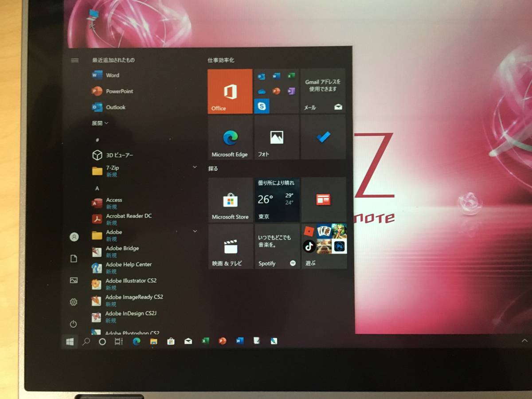Launch File Explorer from the taskbar
Image resolution: width=532 pixels, height=399 pixels.
[153, 341]
